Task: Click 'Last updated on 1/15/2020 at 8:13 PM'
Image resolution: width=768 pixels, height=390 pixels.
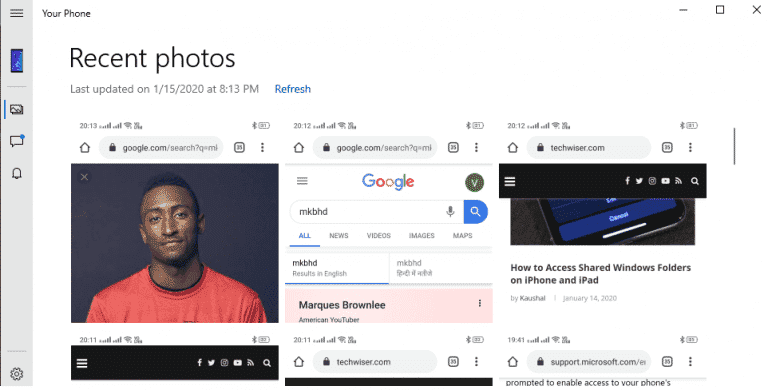Action: tap(165, 89)
